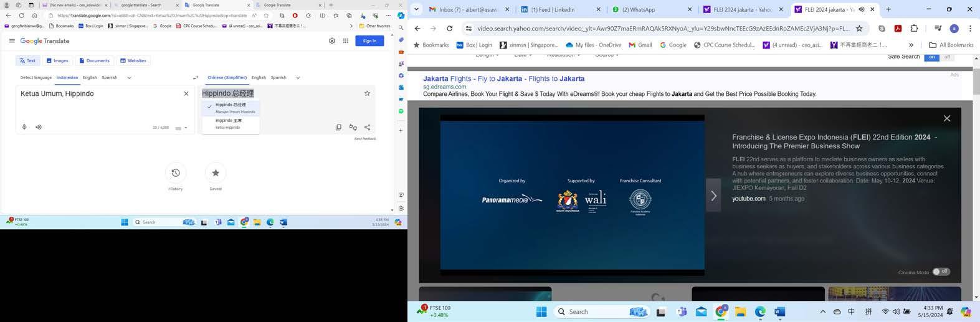This screenshot has height=322, width=980.
Task: Go to the Edge home page
Action: 34,16
